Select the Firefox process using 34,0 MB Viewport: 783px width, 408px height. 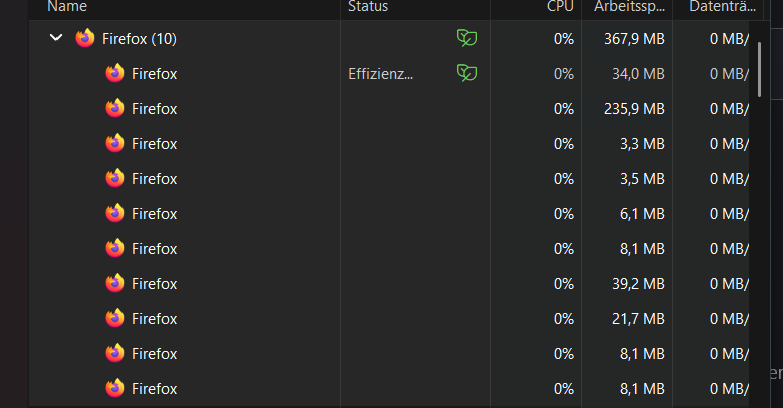pyautogui.click(x=154, y=74)
